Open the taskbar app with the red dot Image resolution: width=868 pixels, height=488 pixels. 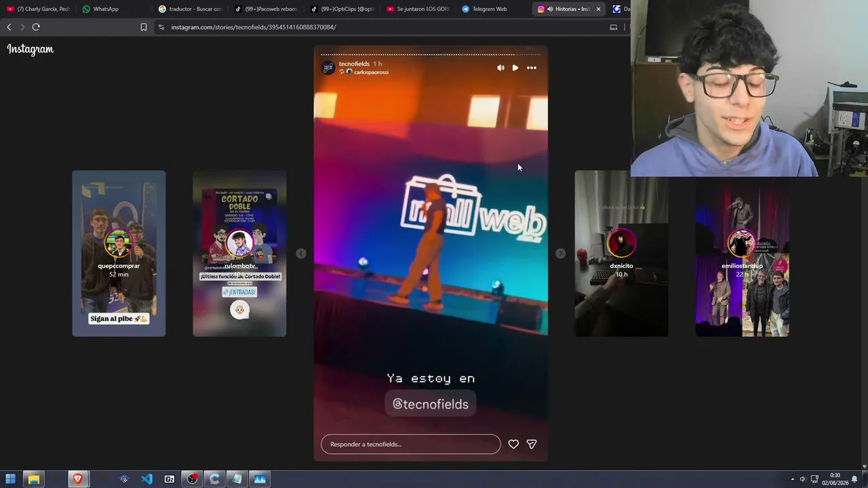pyautogui.click(x=193, y=479)
